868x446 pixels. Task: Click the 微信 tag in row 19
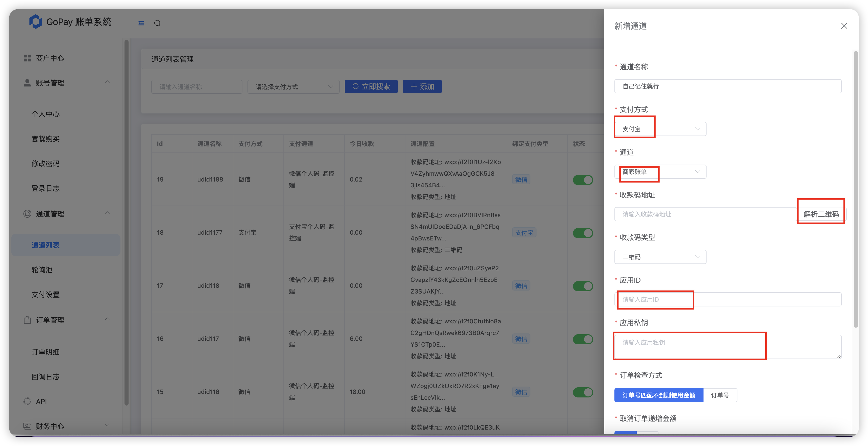point(521,180)
